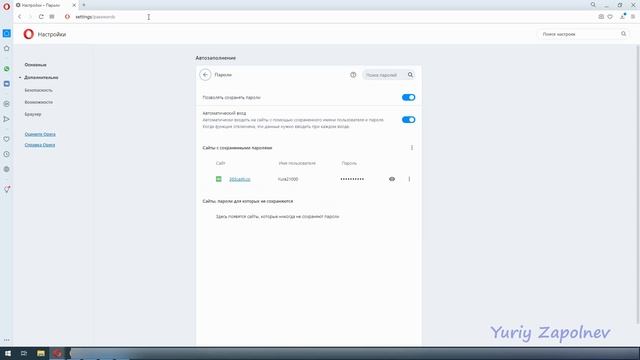640x360 pixels.
Task: Show password with the eye icon
Action: pos(392,179)
